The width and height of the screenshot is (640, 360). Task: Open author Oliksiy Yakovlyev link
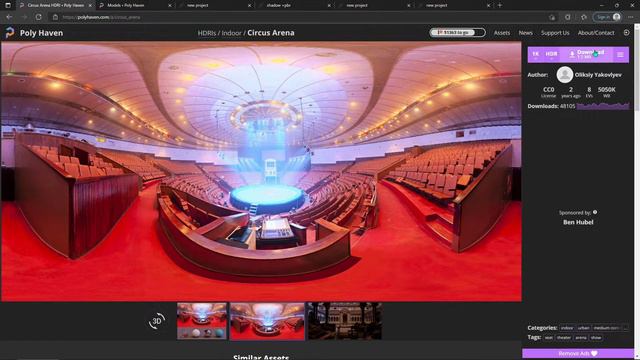pos(598,75)
